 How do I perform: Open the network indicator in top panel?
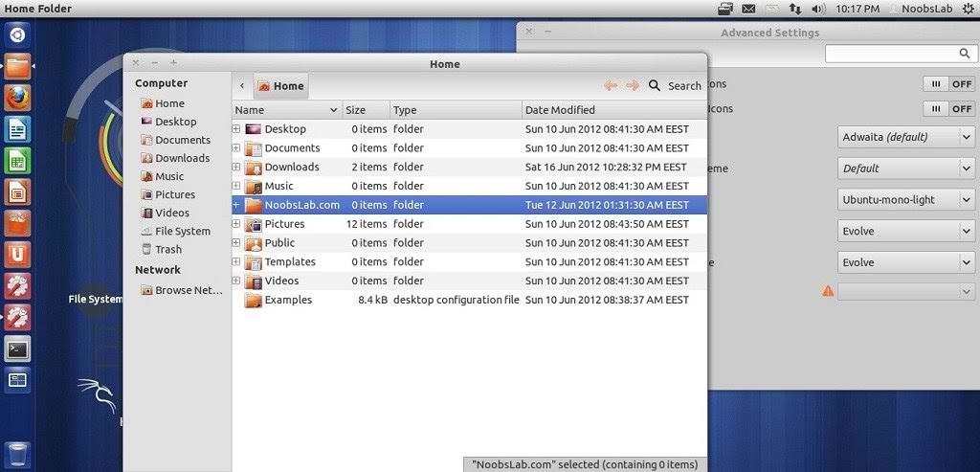pos(795,9)
